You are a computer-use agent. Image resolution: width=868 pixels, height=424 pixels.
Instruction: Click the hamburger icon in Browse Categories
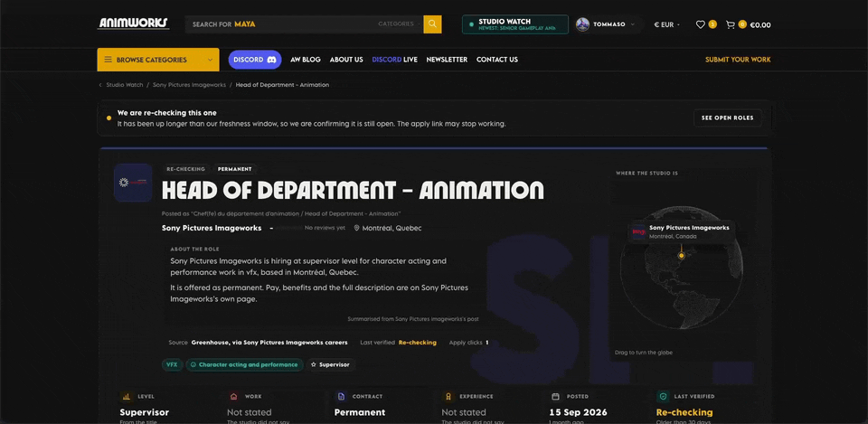tap(108, 60)
